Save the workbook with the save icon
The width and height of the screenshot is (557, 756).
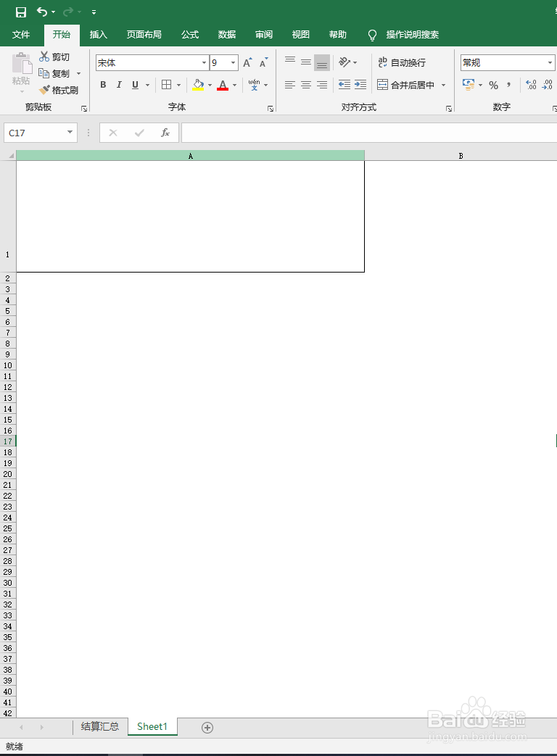click(21, 12)
